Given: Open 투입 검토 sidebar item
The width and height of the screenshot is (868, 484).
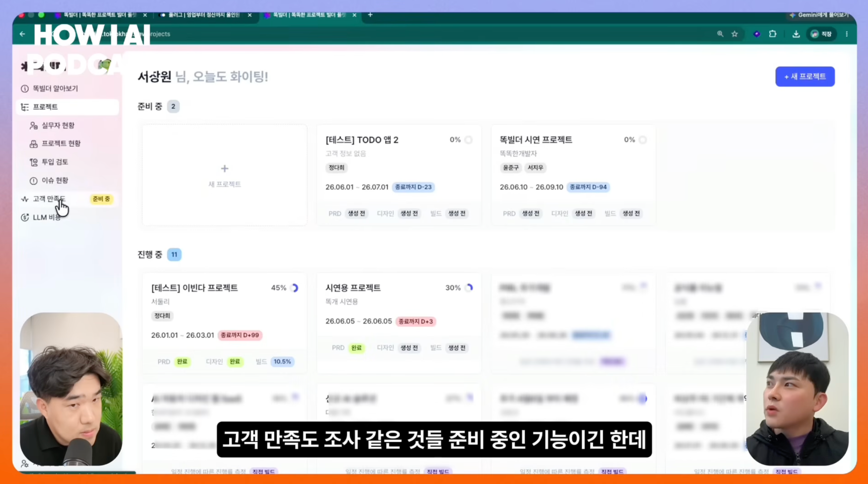Looking at the screenshot, I should click(55, 162).
